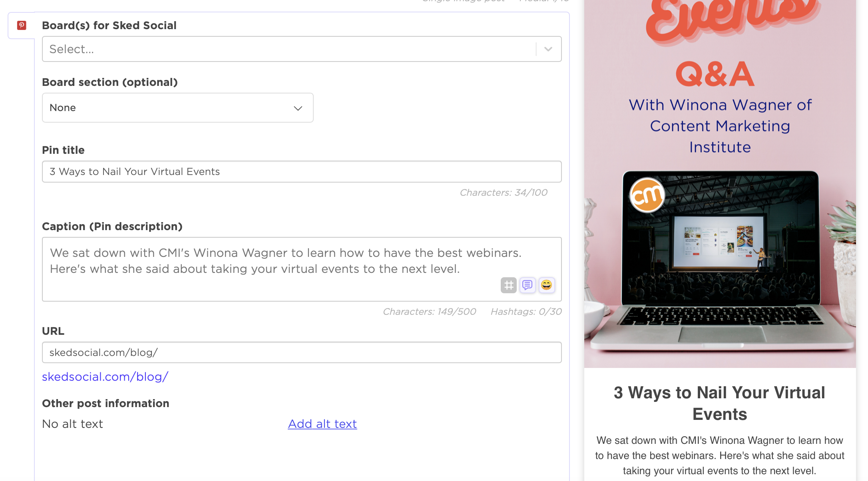Open the Board section None dropdown
This screenshot has height=481, width=868.
(178, 108)
